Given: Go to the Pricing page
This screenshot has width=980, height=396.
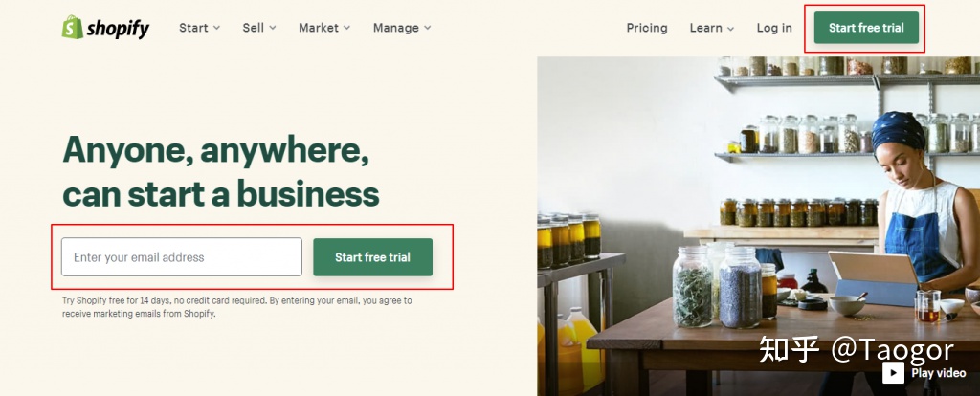Looking at the screenshot, I should tap(647, 28).
